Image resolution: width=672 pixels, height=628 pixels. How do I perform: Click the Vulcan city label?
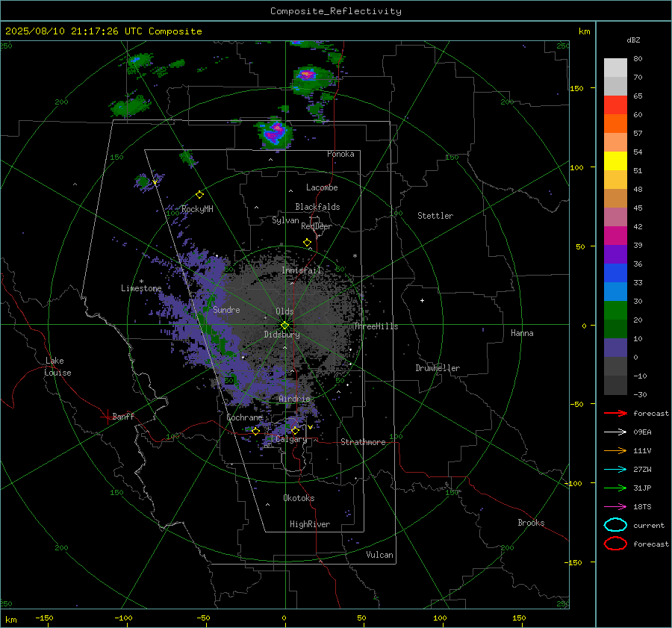379,555
